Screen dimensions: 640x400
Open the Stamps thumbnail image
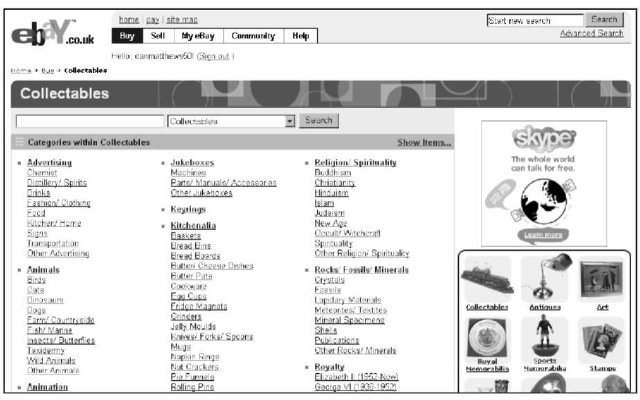(x=602, y=340)
